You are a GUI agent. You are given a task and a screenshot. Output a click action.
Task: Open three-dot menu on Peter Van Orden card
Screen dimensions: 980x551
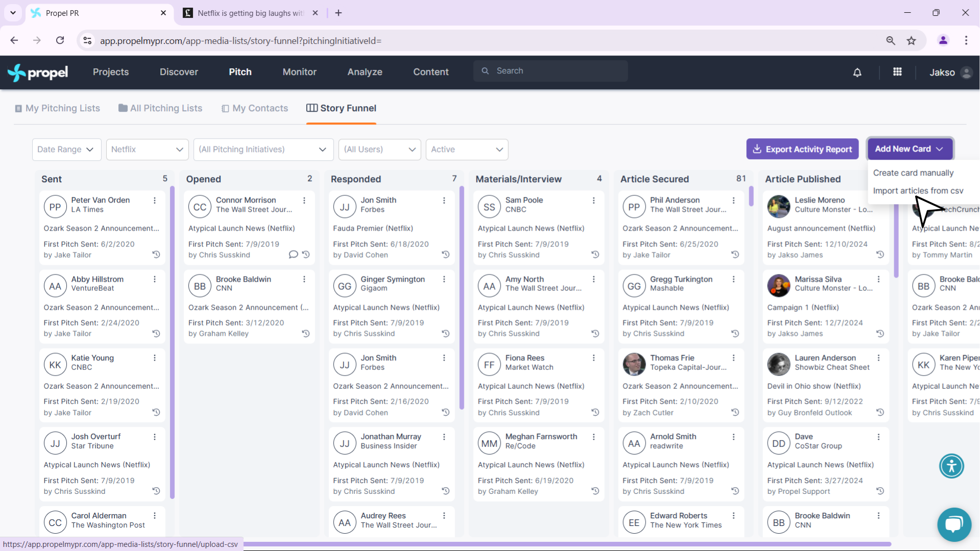click(x=155, y=201)
